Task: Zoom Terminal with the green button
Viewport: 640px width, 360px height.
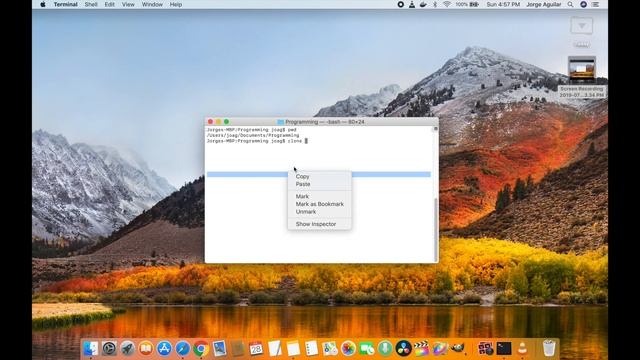Action: tap(227, 122)
